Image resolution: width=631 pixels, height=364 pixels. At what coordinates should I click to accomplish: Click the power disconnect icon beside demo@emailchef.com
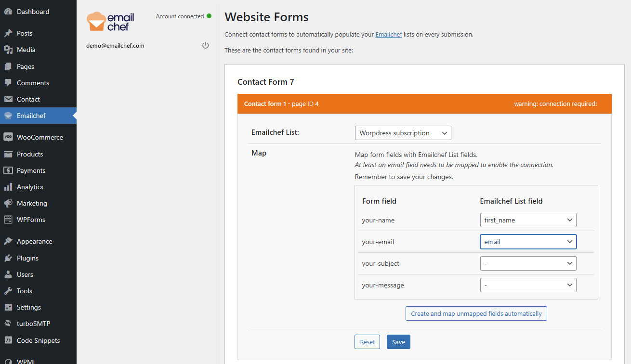tap(206, 45)
